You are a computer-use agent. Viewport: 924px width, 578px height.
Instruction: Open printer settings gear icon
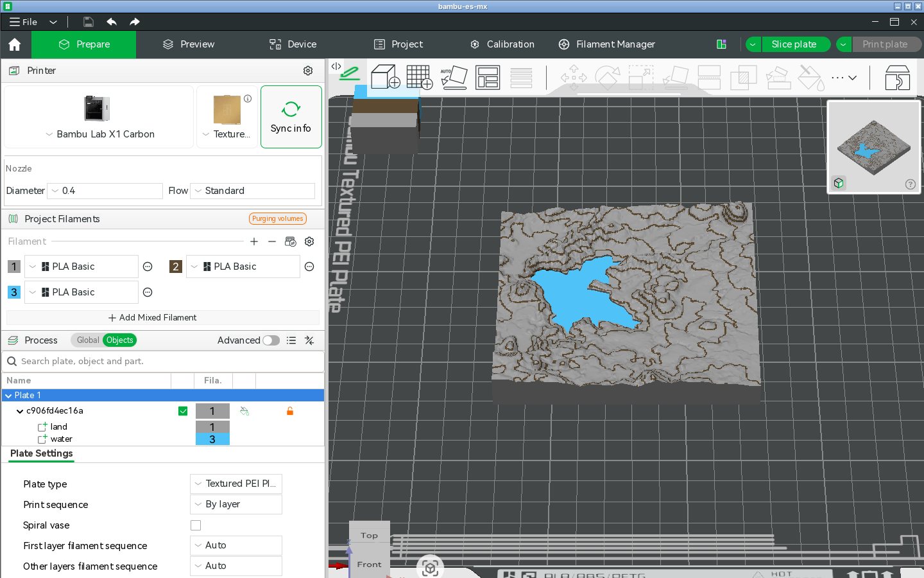pos(308,71)
